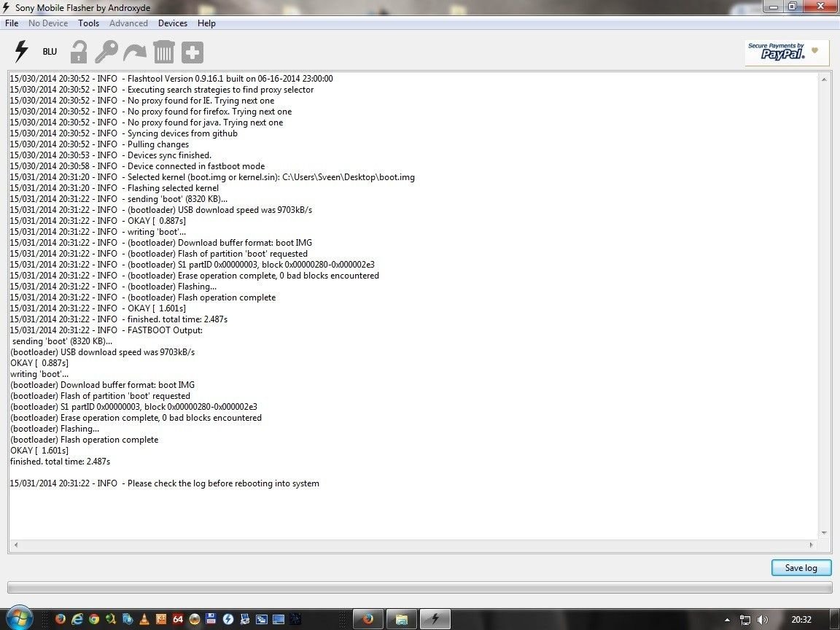Click the un-timestamped 'finished. total time: 2.487s' line

pos(60,462)
